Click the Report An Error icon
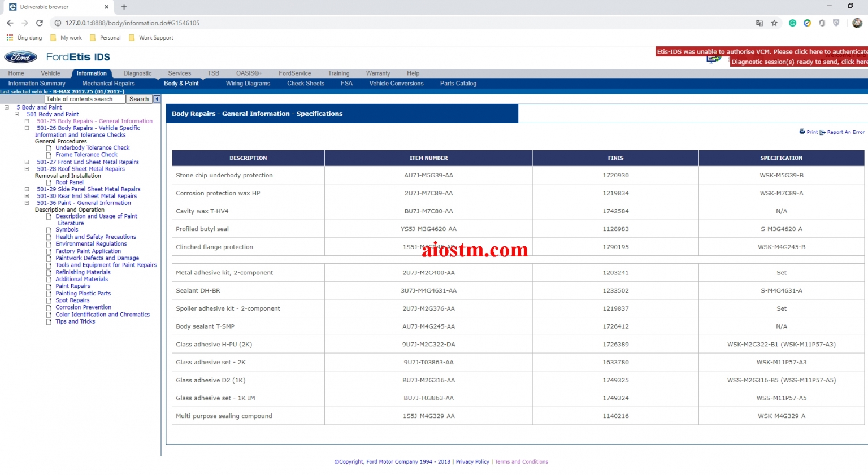This screenshot has width=868, height=475. coord(822,132)
